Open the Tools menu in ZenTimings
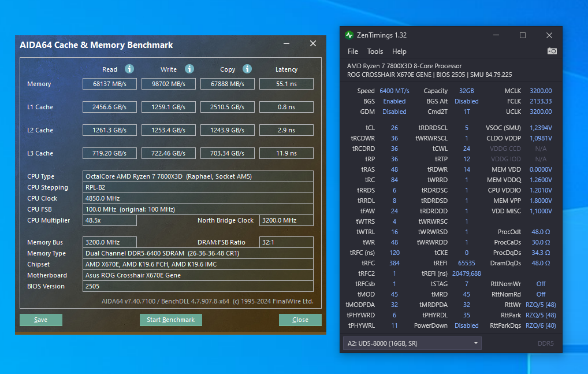Viewport: 588px width, 374px height. tap(375, 51)
